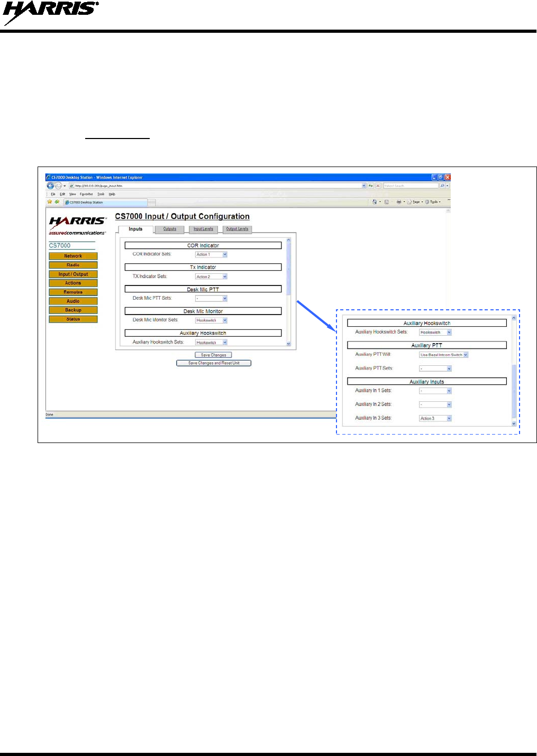Open the Remotes page from sidebar
The width and height of the screenshot is (537, 756).
[73, 292]
